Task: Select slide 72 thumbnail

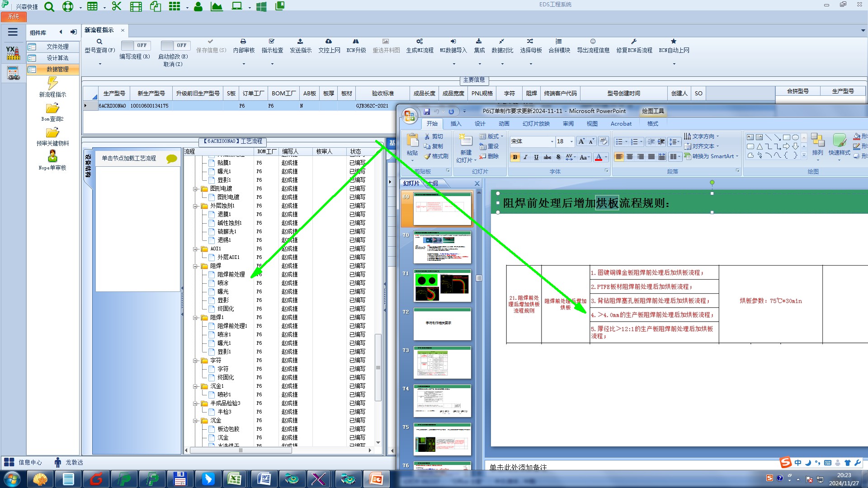Action: [x=442, y=324]
